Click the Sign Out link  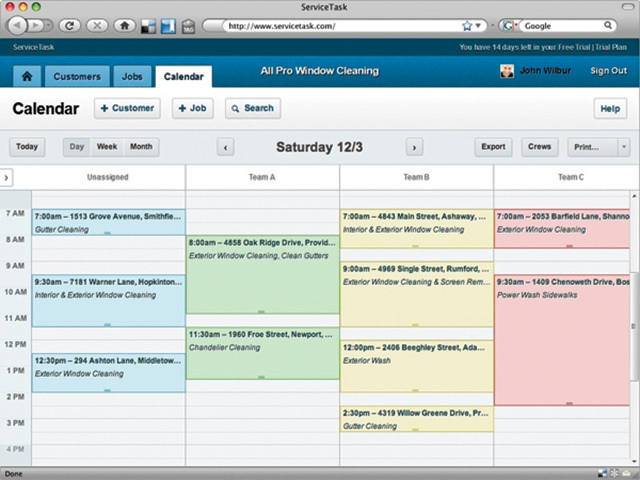tap(608, 71)
